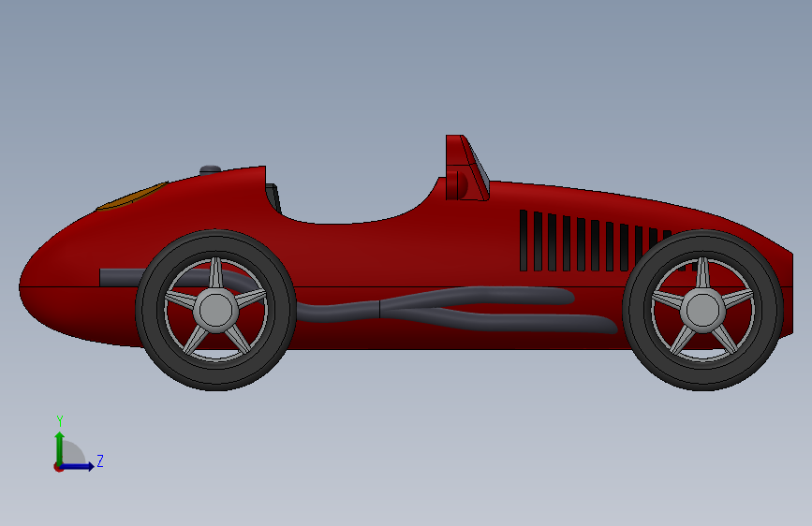Select the front wheel's center hub cap
This screenshot has height=526, width=812.
(216, 310)
